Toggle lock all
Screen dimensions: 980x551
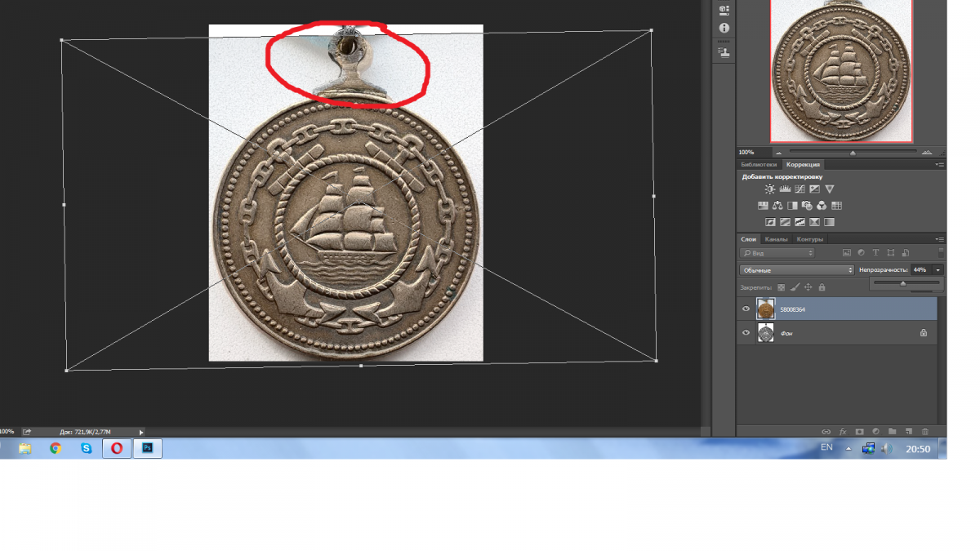click(822, 287)
